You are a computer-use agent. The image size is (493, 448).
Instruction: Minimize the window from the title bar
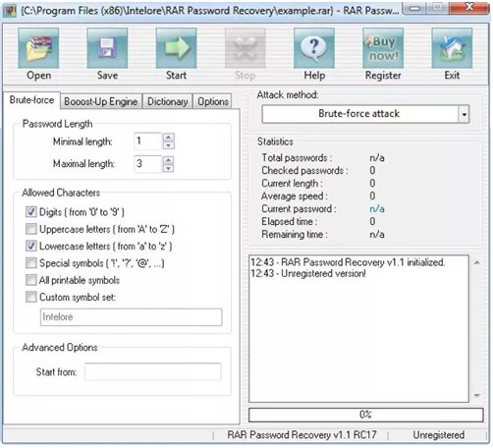(x=414, y=8)
